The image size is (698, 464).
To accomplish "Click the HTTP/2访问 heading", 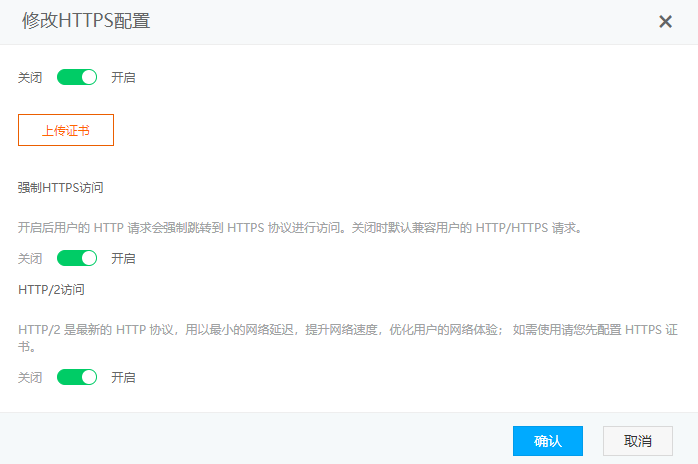I will tap(51, 290).
